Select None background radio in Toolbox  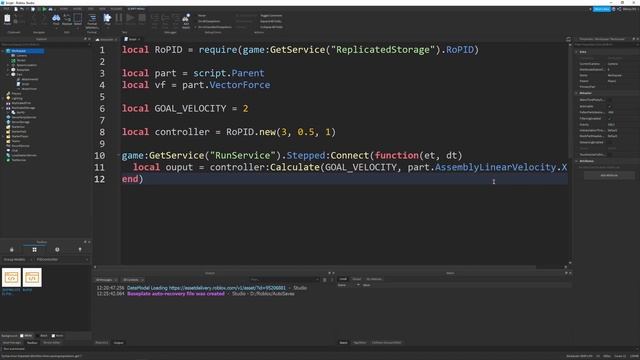(53, 336)
